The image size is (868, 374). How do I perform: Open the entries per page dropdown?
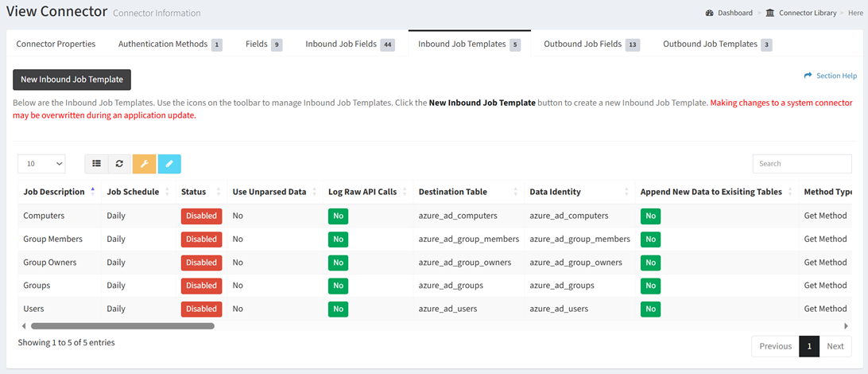[41, 164]
